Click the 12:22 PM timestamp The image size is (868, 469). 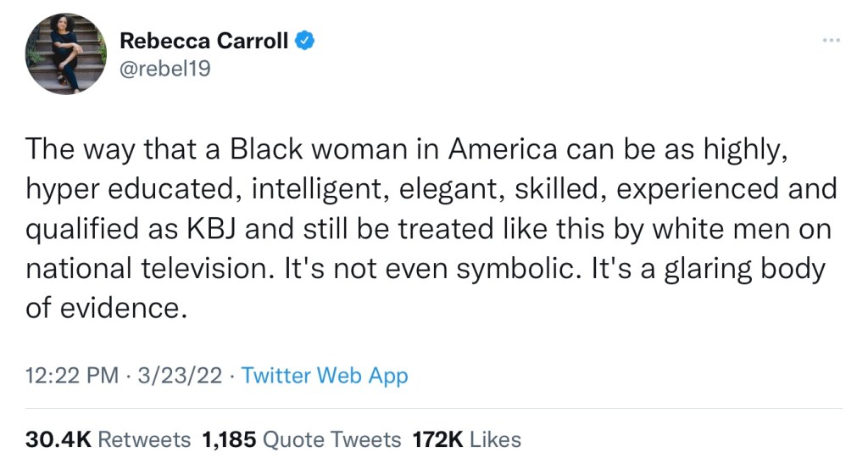coord(71,376)
